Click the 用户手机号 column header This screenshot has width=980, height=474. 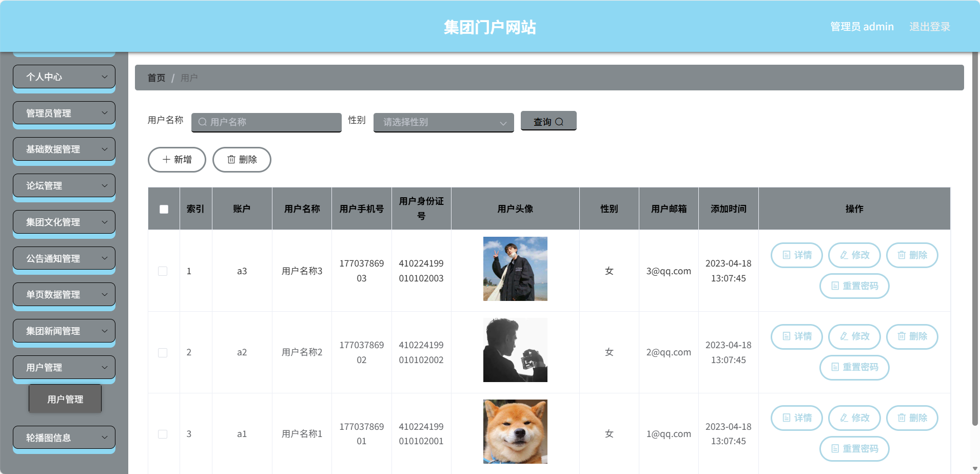(362, 209)
